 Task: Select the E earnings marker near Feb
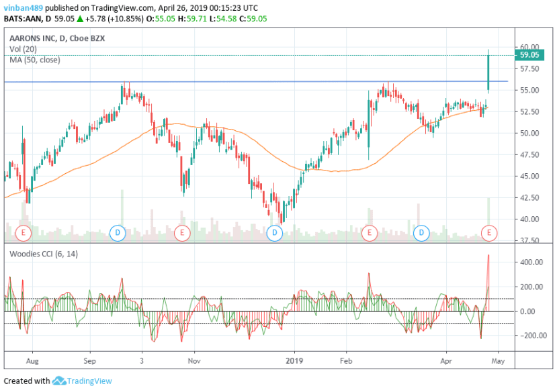[370, 233]
